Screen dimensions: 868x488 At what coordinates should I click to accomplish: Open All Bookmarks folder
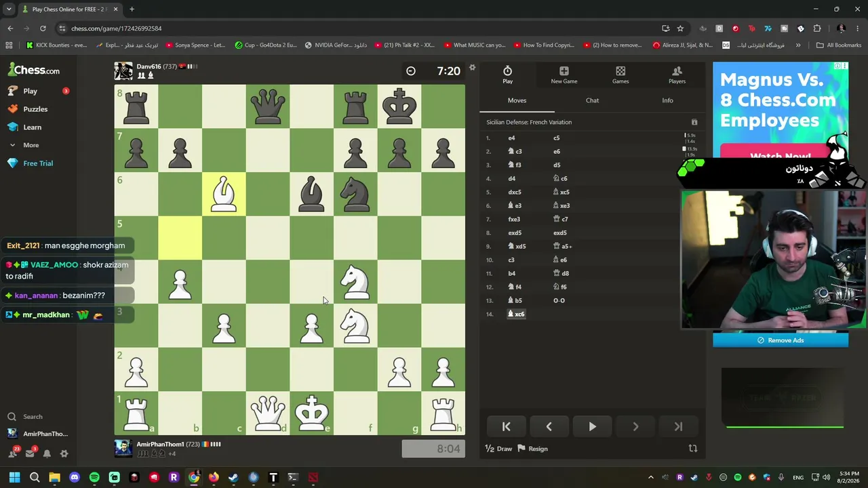click(838, 45)
